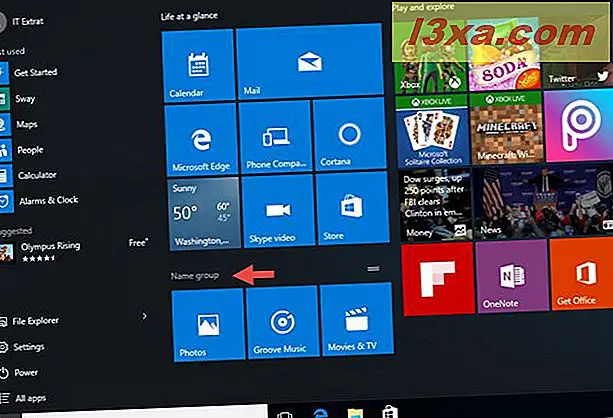Open Task View on taskbar
Viewport: 613px width, 418px height.
click(x=285, y=414)
